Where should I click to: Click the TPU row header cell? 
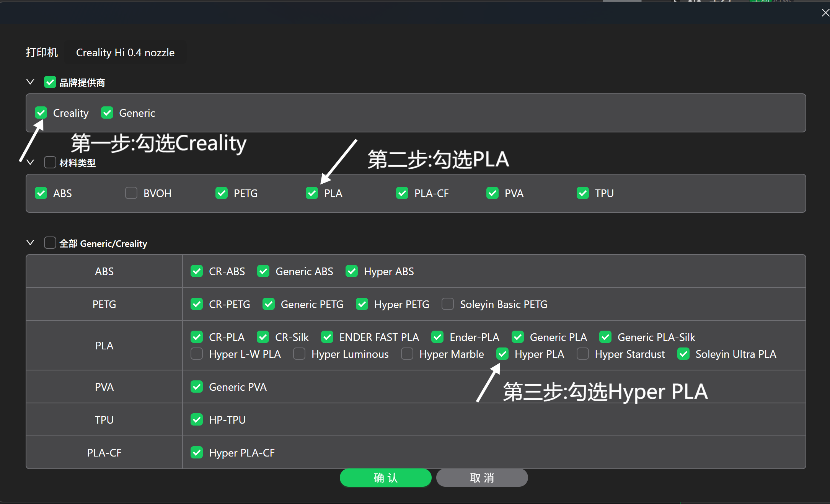point(104,420)
